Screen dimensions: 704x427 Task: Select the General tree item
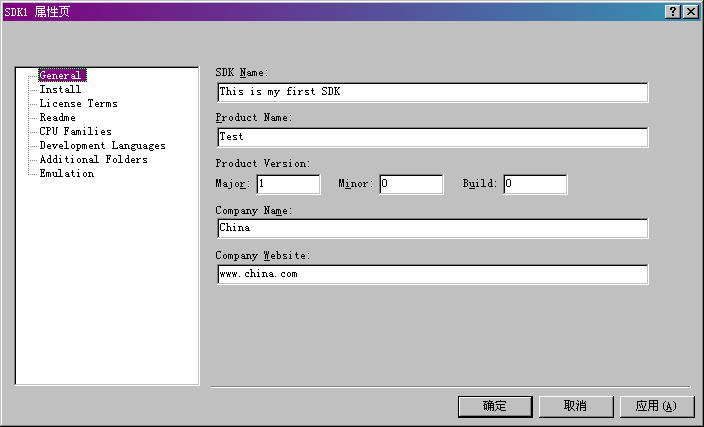point(62,75)
